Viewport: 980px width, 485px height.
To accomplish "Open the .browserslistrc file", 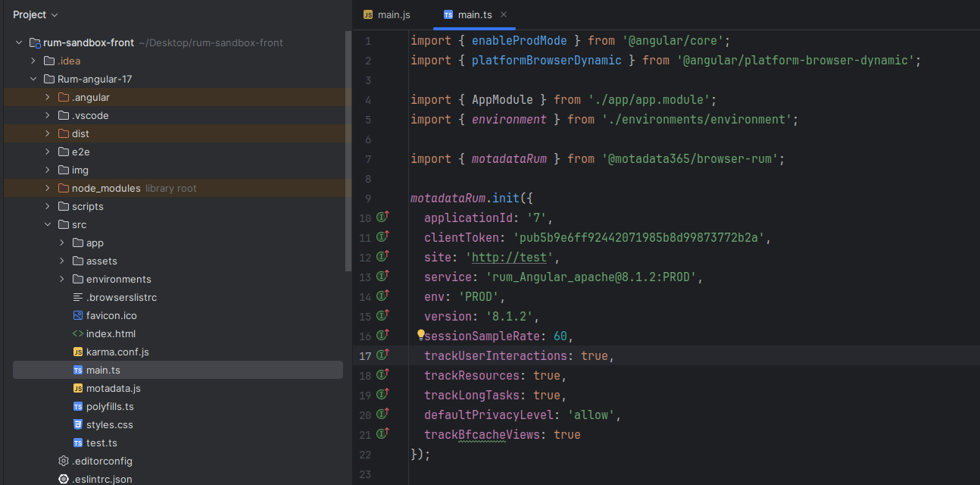I will click(x=121, y=297).
